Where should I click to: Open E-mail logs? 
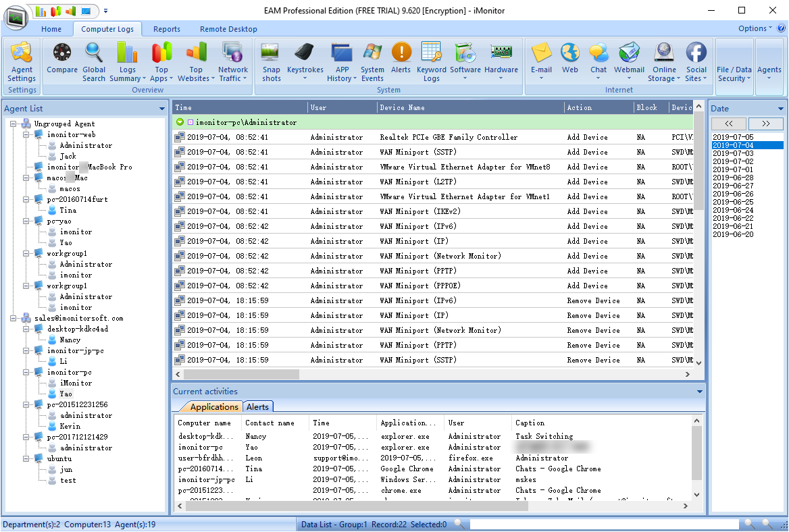coord(542,61)
